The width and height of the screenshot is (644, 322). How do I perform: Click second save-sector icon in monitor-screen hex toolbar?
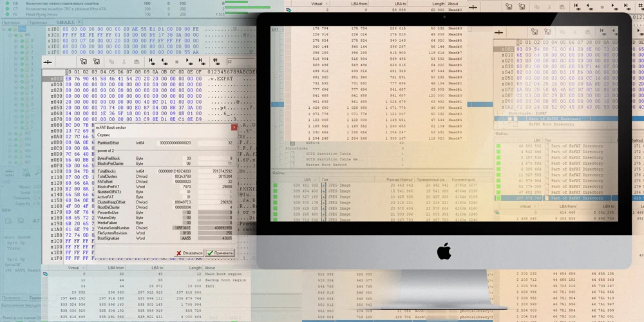[547, 32]
